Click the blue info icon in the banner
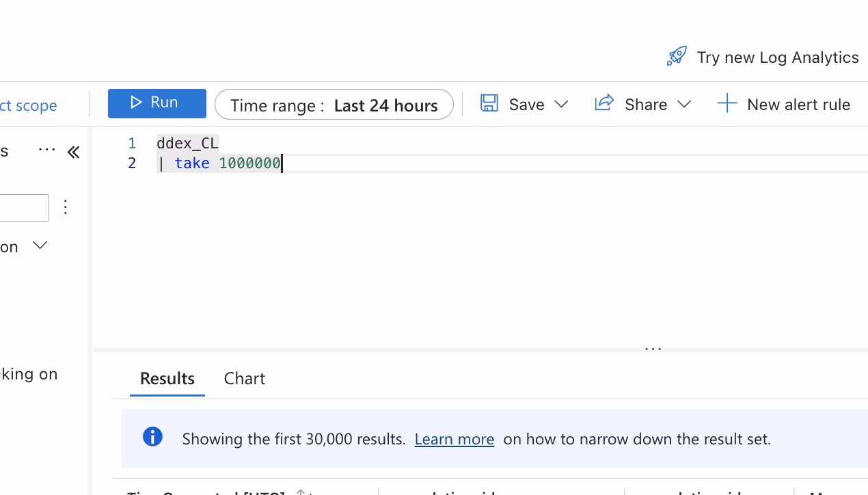Screen dimensions: 868x495 click(x=152, y=437)
